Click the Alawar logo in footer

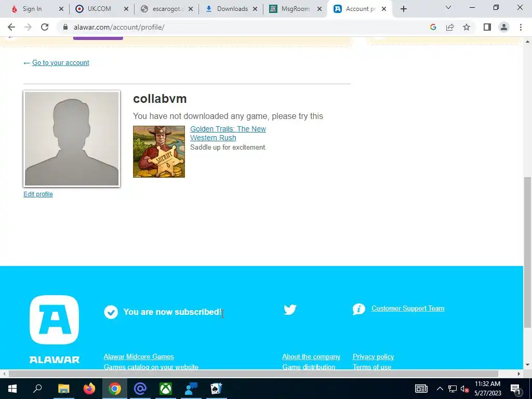tap(54, 329)
